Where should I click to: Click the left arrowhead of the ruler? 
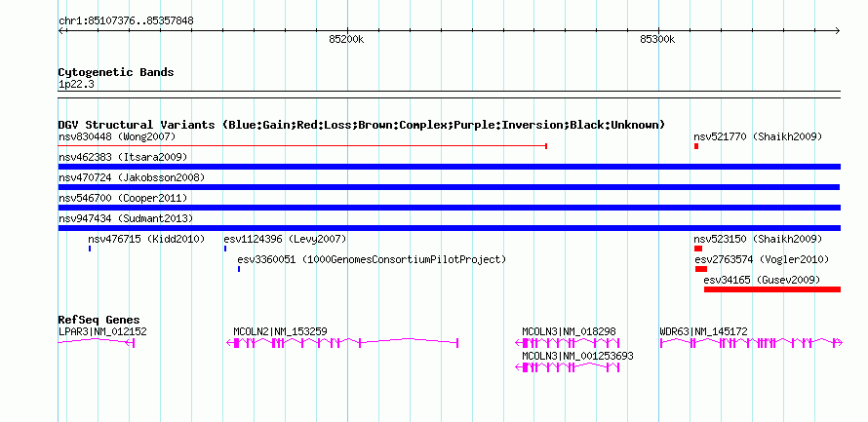(x=61, y=31)
